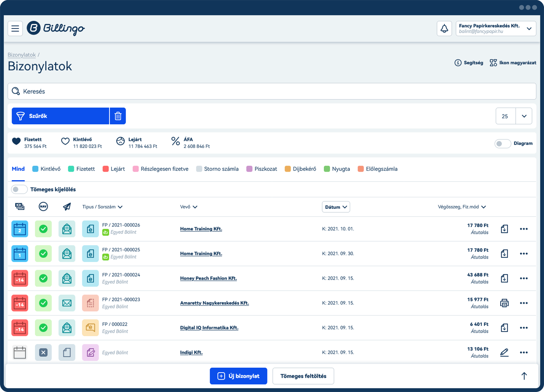Select the Mind tab
The height and width of the screenshot is (392, 544).
[18, 169]
